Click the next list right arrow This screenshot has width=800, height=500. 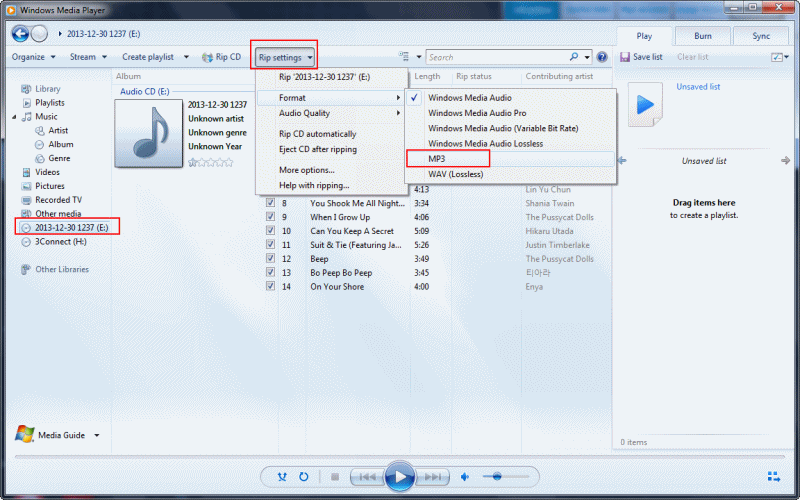click(785, 161)
